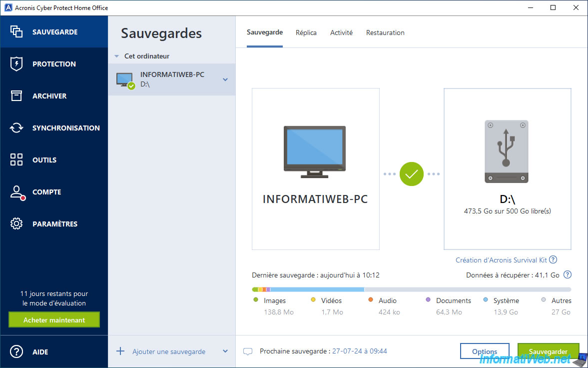Open the Restauration tab

(x=385, y=32)
